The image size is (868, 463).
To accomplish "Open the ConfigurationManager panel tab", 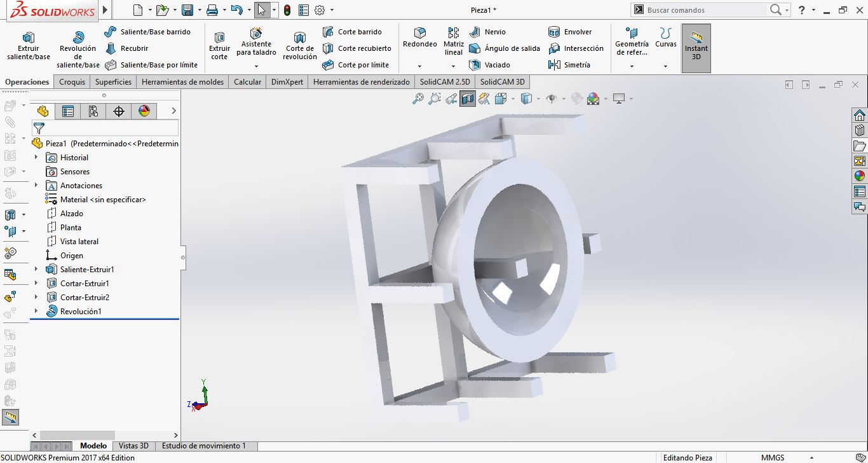I will [93, 111].
